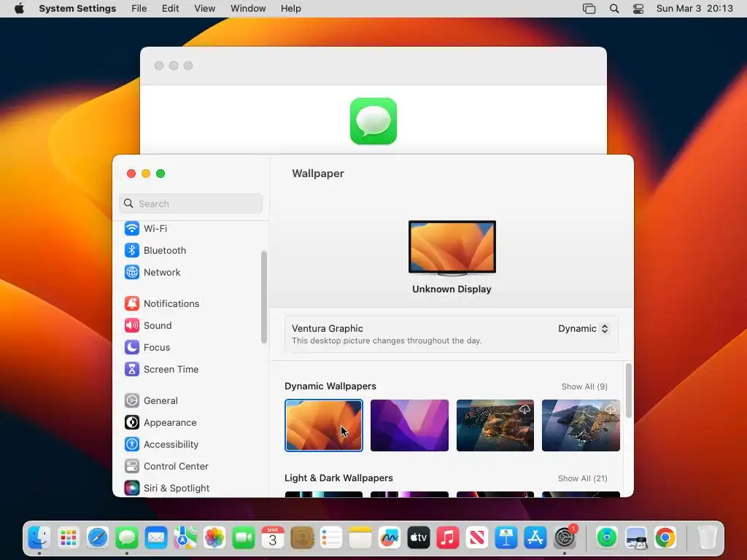Screen dimensions: 747x560
Task: Select Network in the sidebar
Action: click(152, 273)
